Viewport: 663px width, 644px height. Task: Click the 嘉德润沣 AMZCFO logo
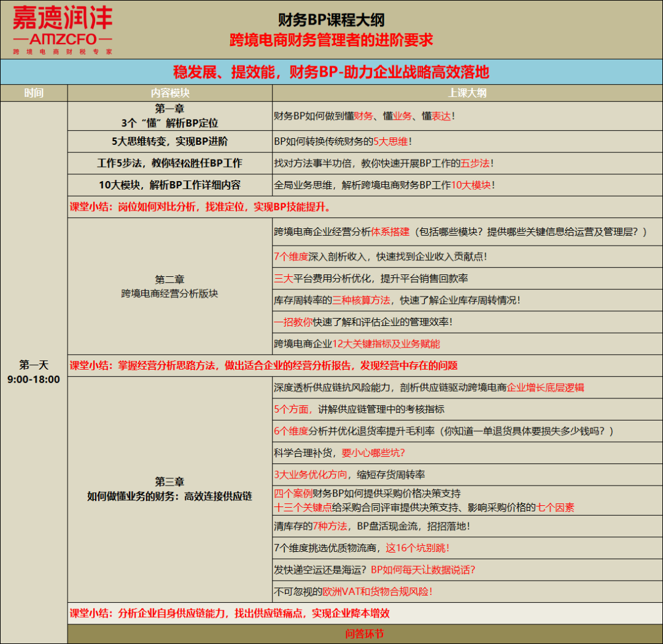tap(63, 31)
